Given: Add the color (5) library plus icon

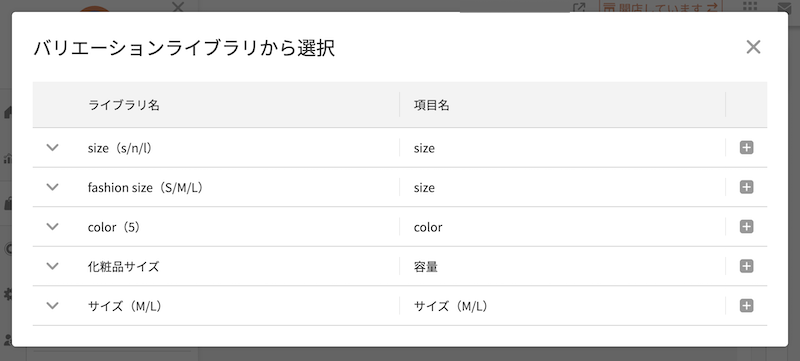Looking at the screenshot, I should [746, 227].
